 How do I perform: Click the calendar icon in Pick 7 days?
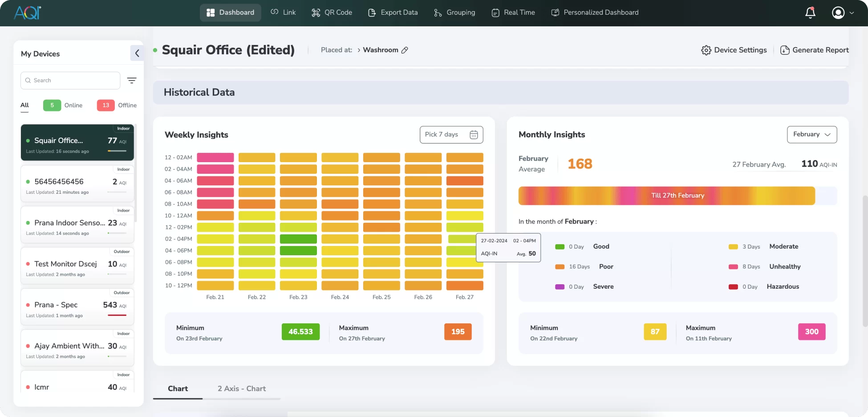coord(474,135)
